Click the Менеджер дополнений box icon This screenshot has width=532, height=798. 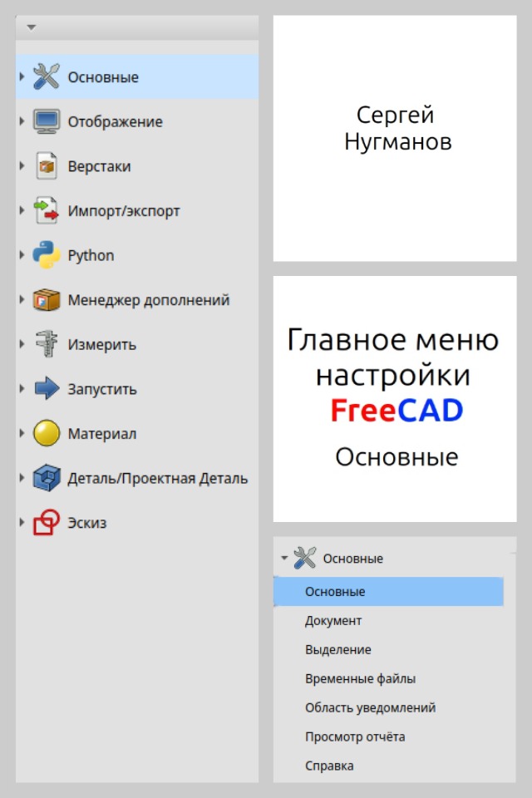(x=47, y=300)
